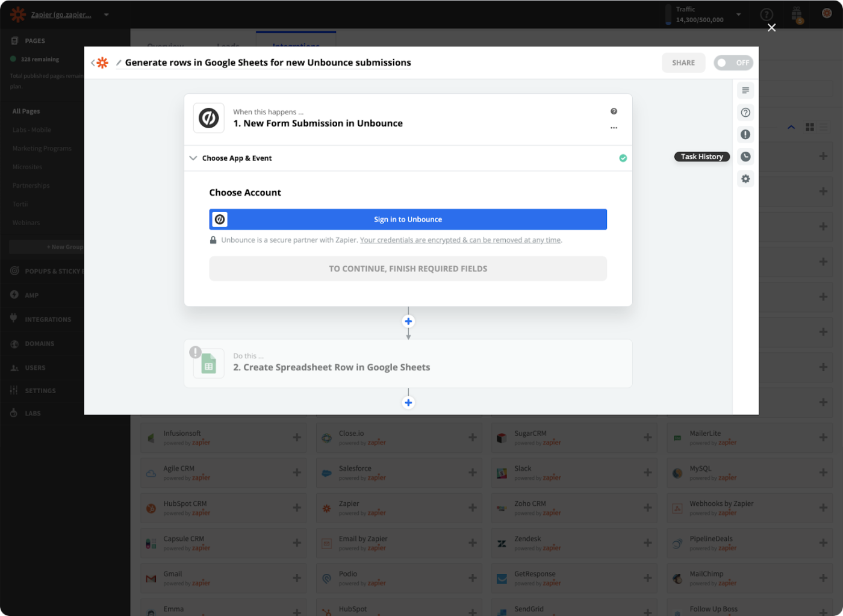Open the Webhooks by Zapier integration card
Screen dimensions: 843x616
pos(750,508)
